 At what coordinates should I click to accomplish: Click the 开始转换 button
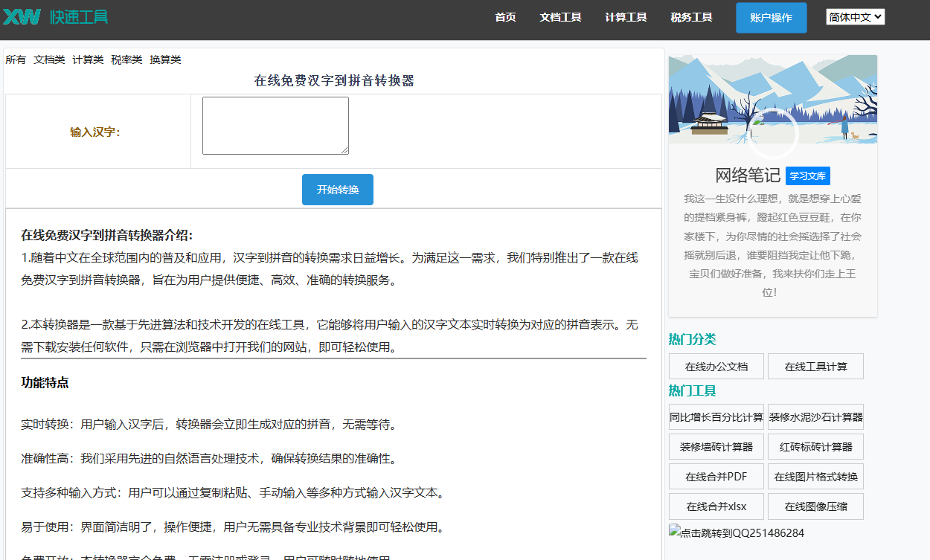point(337,190)
